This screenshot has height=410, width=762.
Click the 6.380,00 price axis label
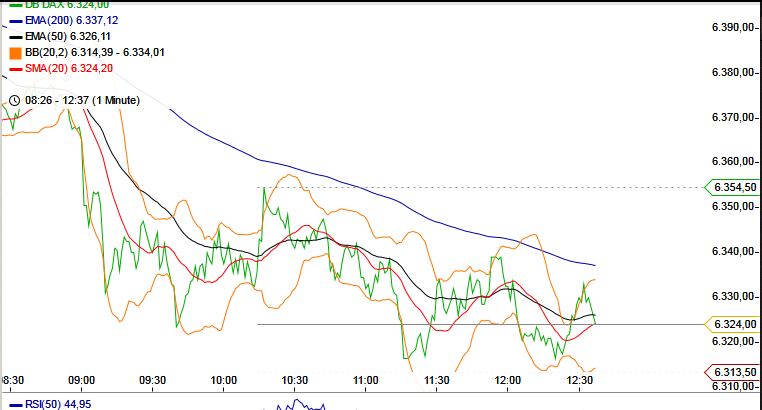point(733,72)
